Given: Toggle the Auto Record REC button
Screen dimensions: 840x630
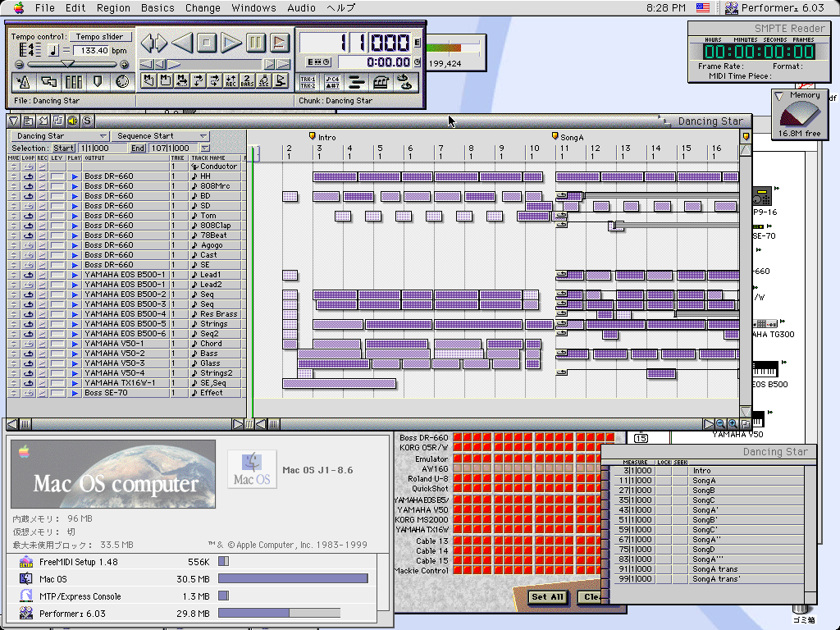Looking at the screenshot, I should point(231,81).
